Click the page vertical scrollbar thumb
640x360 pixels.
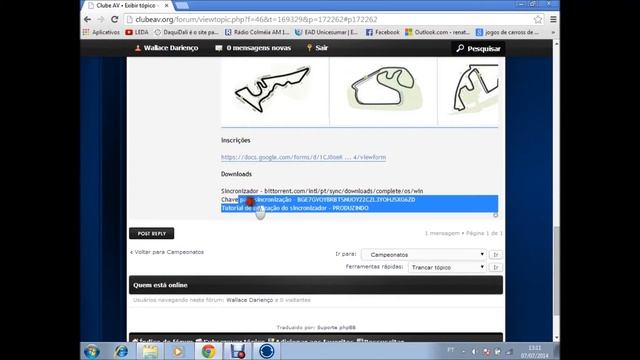[x=556, y=271]
